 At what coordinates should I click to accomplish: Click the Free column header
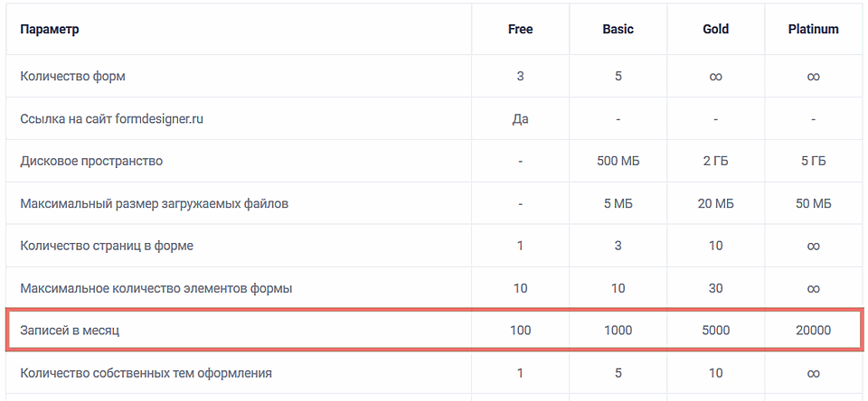coord(520,29)
